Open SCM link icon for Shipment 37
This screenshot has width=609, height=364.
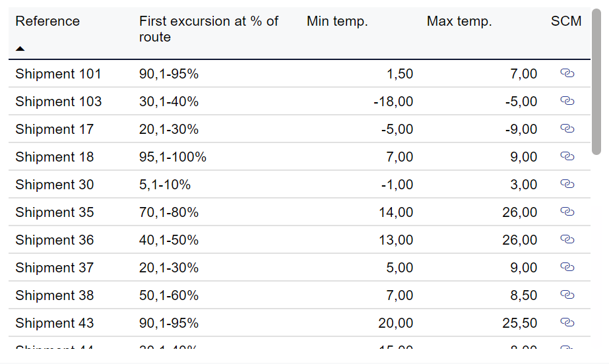[567, 267]
